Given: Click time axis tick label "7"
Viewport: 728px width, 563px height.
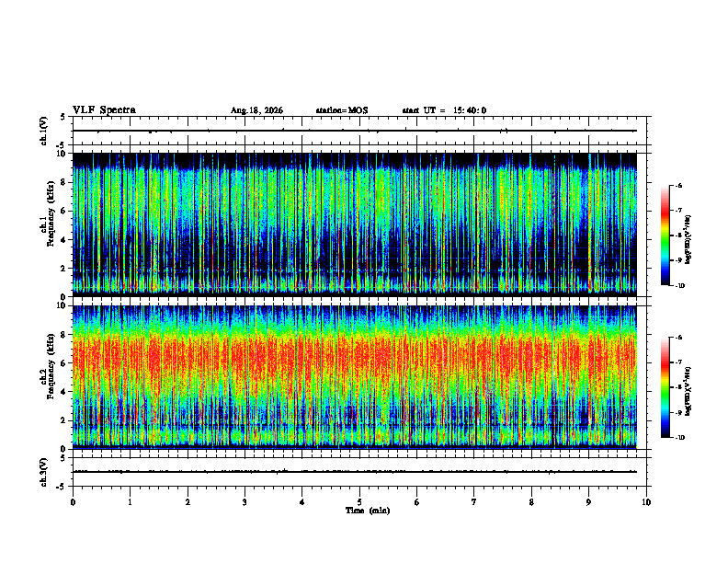Looking at the screenshot, I should [474, 502].
